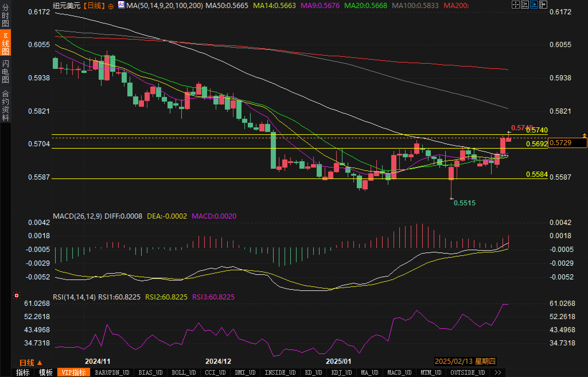Select the MACD:0.0020 value
Viewport: 588px width, 377px height.
pyautogui.click(x=214, y=216)
